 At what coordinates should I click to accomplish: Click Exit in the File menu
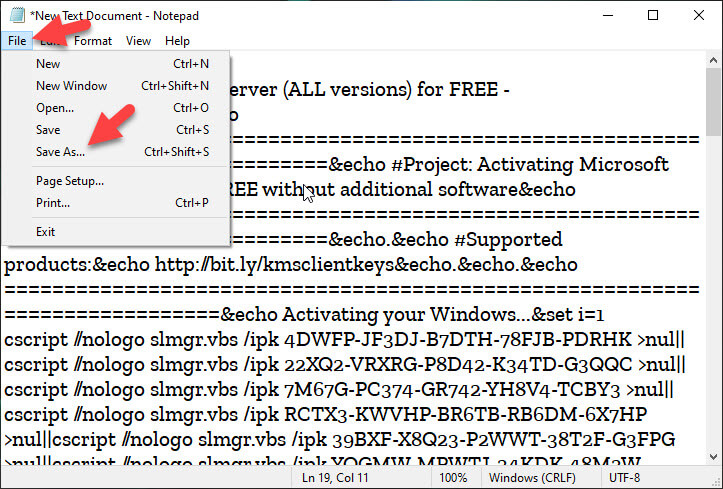[45, 232]
